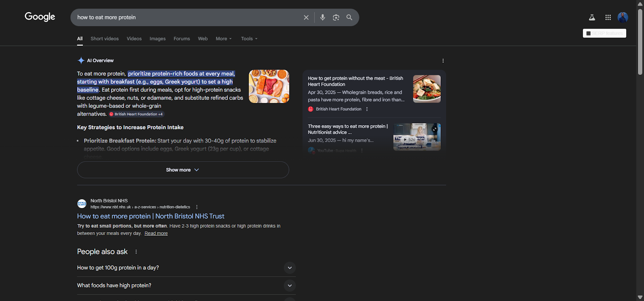644x301 pixels.
Task: Switch to Web tab
Action: (x=203, y=39)
